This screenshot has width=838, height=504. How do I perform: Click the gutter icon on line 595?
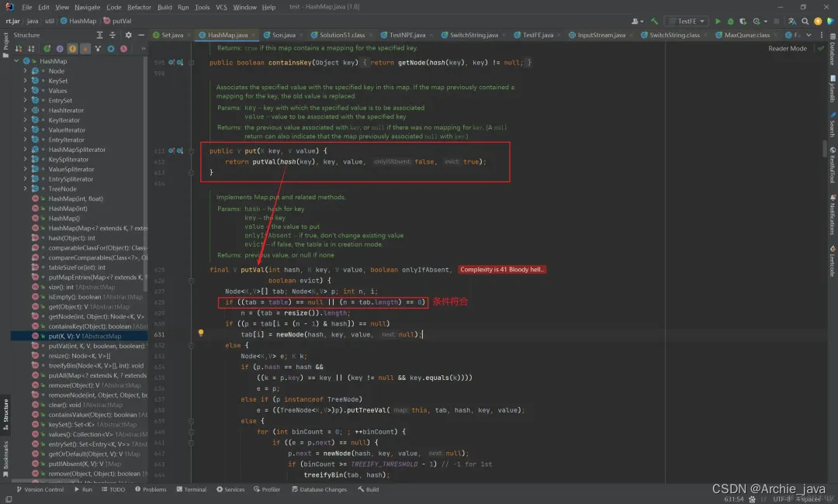[171, 63]
